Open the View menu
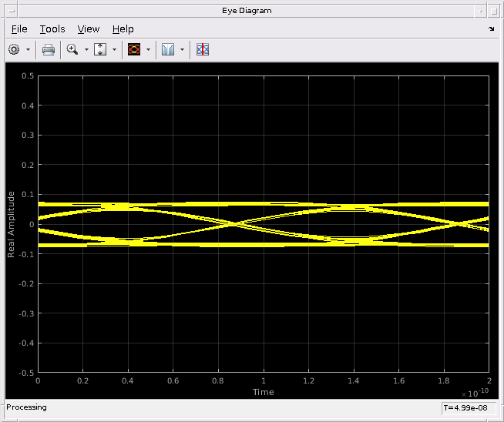The image size is (504, 422). click(89, 29)
